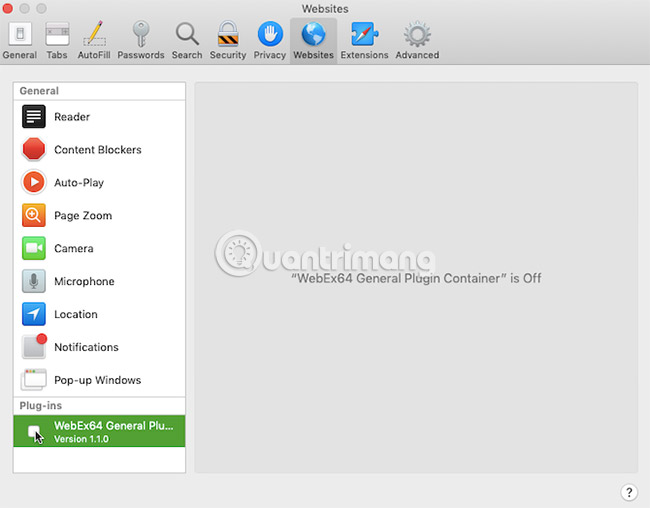This screenshot has height=508, width=650.
Task: Click the Security tab label
Action: 228,55
